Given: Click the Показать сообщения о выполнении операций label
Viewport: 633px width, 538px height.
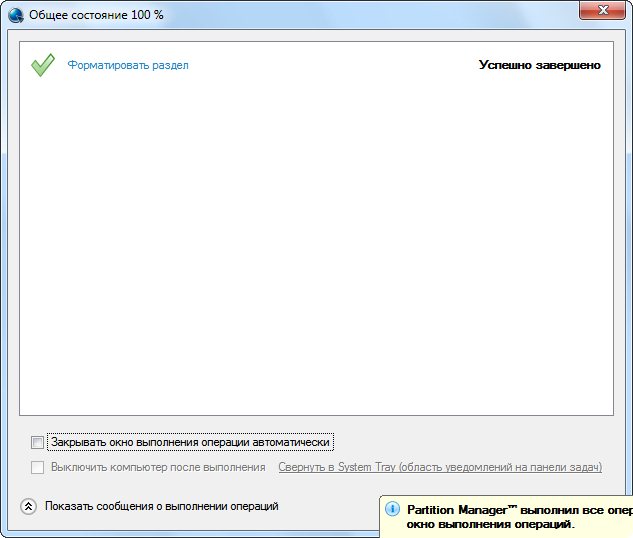Looking at the screenshot, I should point(161,506).
